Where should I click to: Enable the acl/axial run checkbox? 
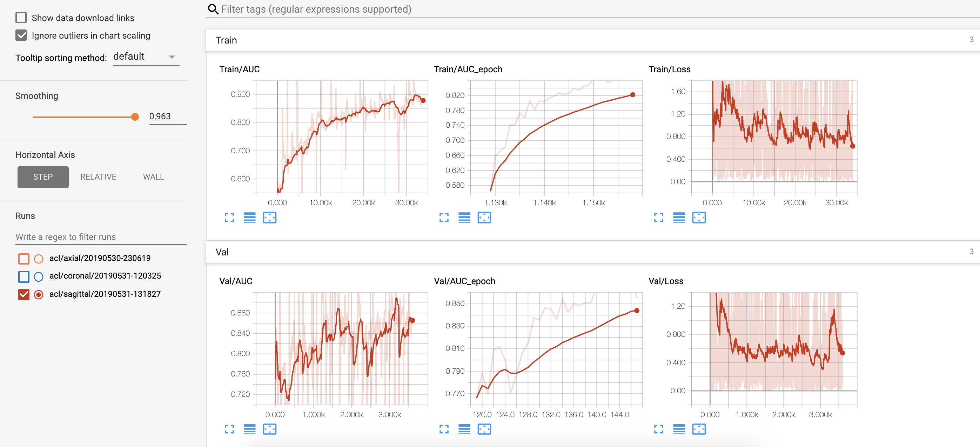tap(24, 259)
